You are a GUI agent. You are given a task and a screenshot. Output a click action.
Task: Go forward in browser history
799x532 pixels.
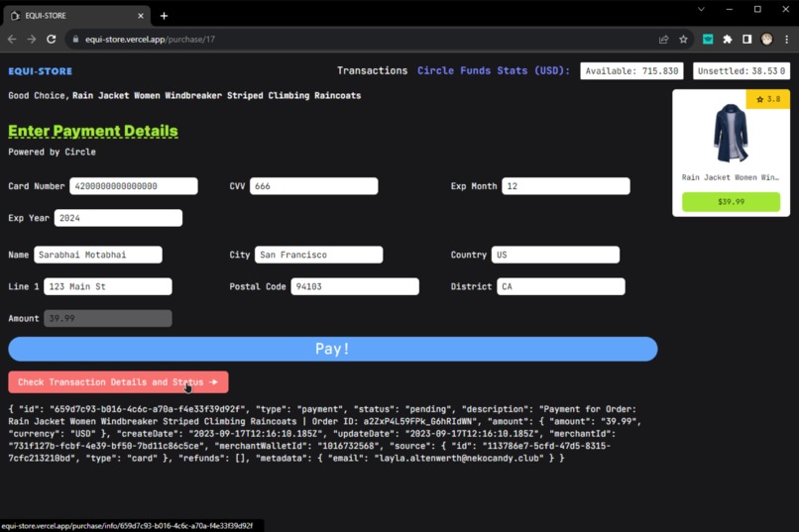coord(32,40)
